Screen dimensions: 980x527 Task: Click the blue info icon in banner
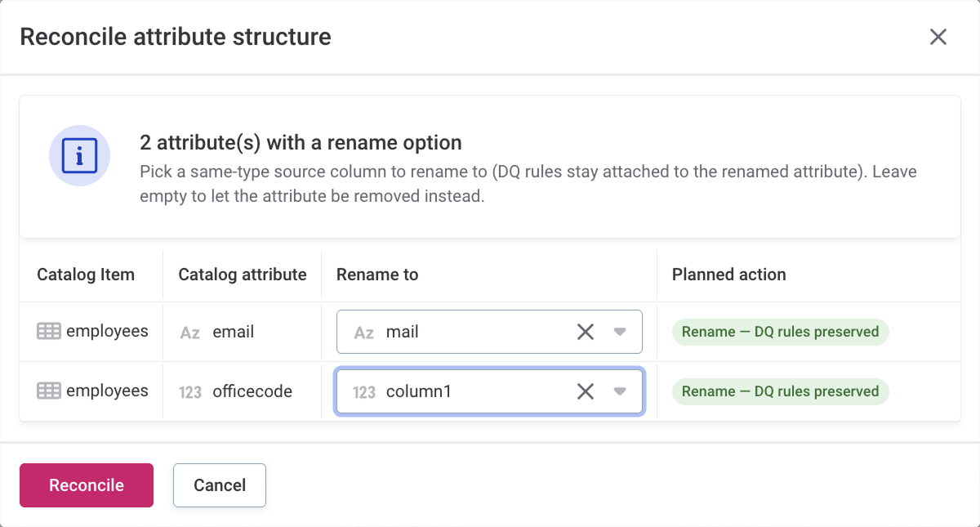tap(79, 155)
